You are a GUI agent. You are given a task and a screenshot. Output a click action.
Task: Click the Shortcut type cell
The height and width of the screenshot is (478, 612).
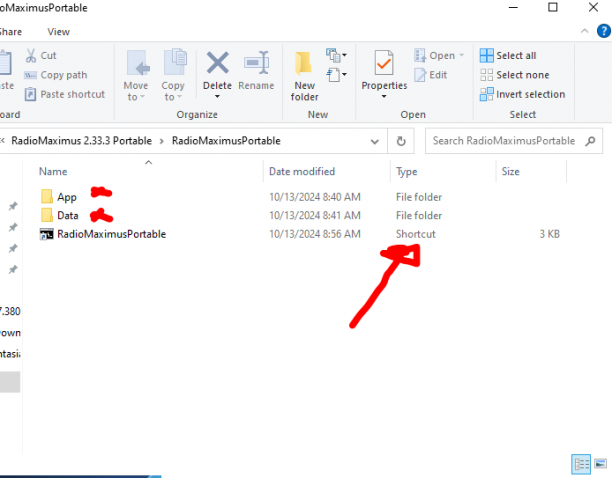(416, 234)
